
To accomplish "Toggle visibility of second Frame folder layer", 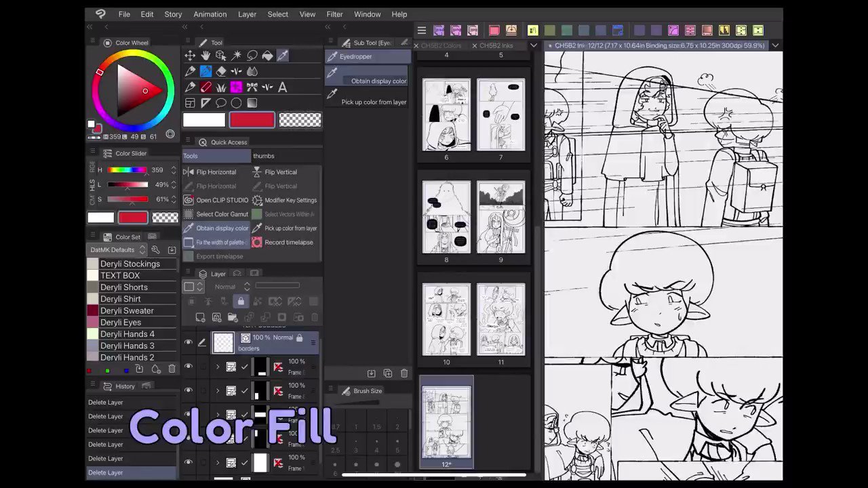I will 189,390.
